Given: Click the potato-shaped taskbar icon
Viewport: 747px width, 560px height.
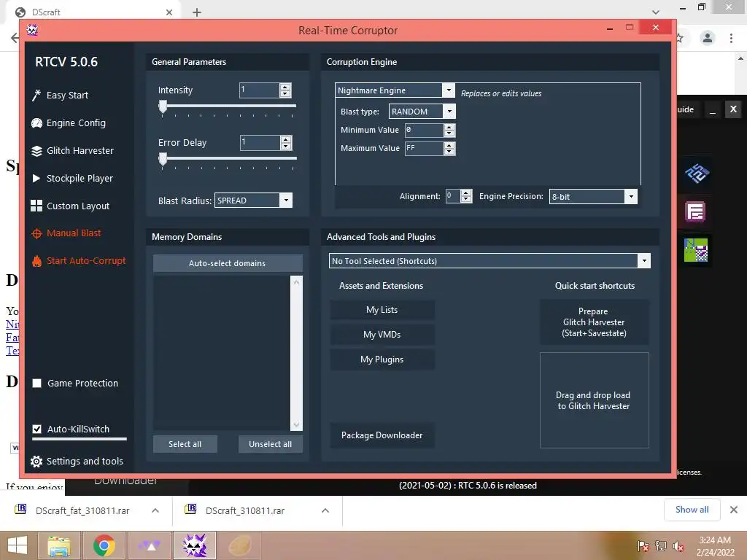Looking at the screenshot, I should point(240,545).
